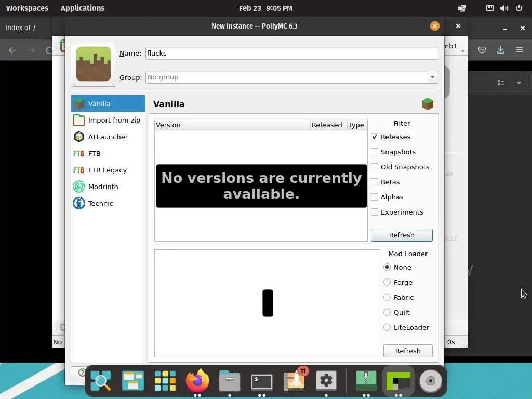Open the applications grid in dock
The height and width of the screenshot is (399, 532).
click(165, 381)
